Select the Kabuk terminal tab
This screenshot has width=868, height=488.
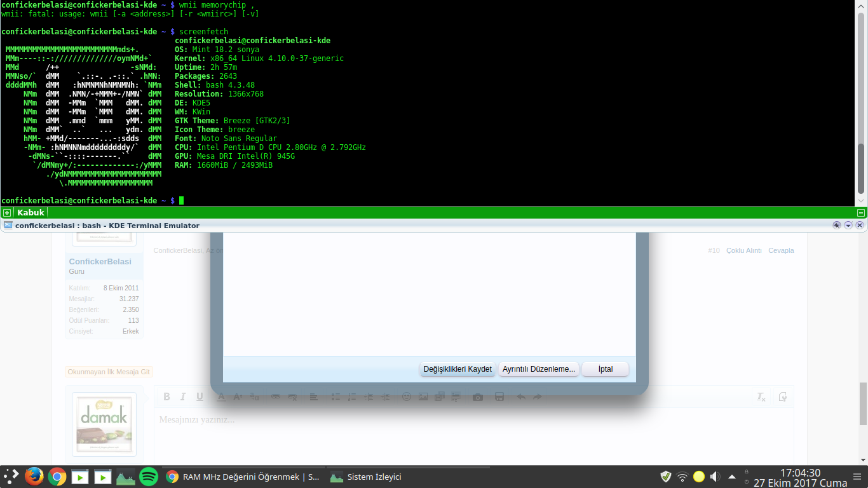point(31,213)
